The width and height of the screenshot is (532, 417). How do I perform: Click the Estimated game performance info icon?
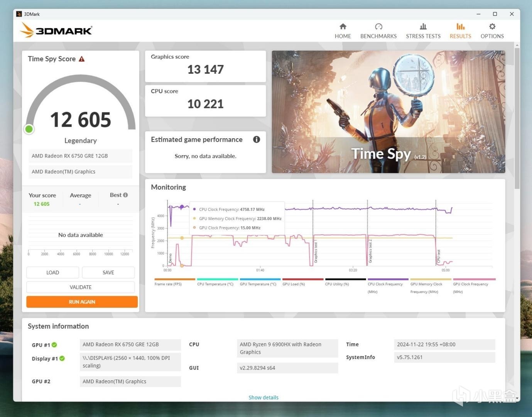[x=257, y=139]
